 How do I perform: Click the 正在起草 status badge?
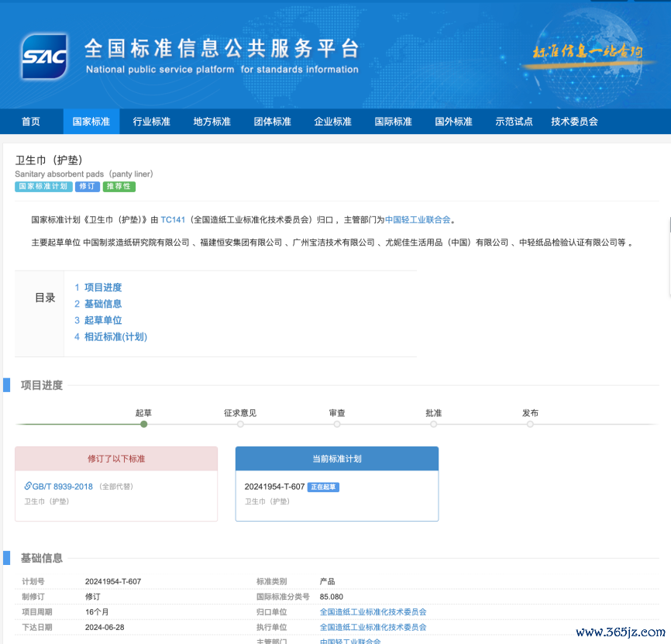[323, 487]
